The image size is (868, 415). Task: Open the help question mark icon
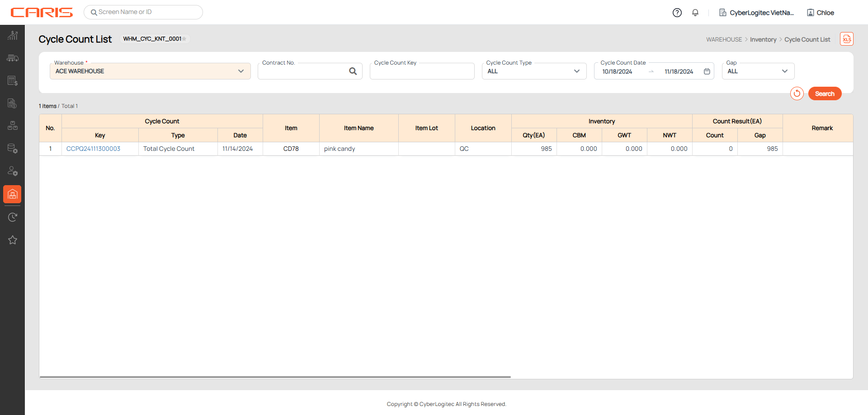click(x=677, y=13)
